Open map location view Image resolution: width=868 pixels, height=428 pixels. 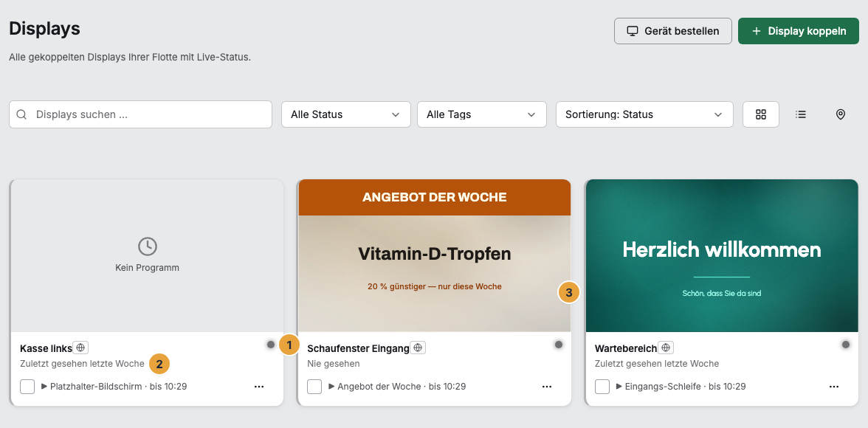[840, 114]
